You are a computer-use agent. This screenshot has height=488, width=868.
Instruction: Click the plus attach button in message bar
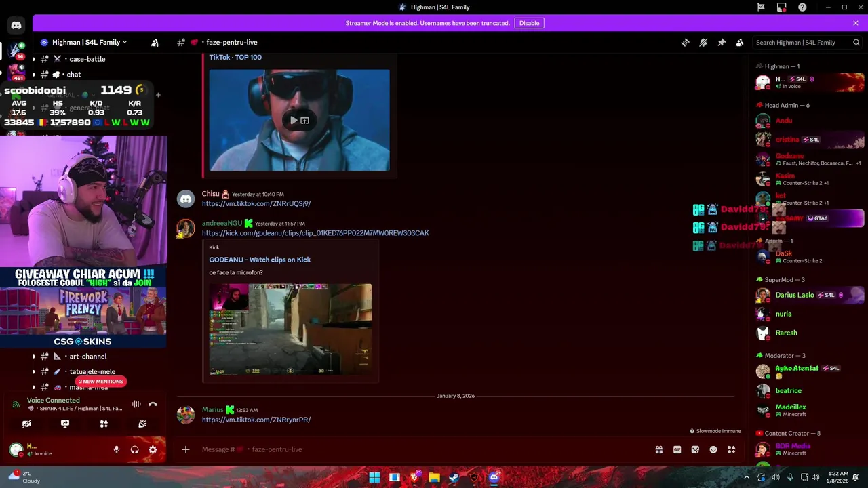coord(186,449)
